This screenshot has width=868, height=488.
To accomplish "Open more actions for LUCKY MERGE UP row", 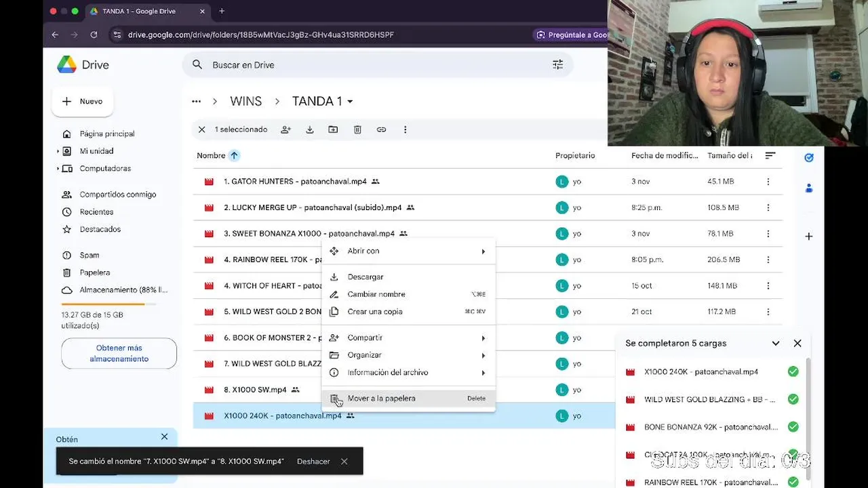I will coord(768,207).
